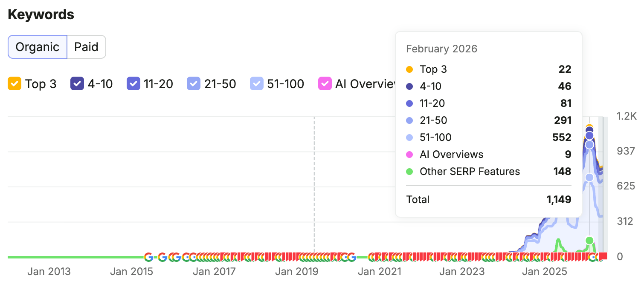644x287 pixels.
Task: Click the Keywords section heading
Action: 41,14
